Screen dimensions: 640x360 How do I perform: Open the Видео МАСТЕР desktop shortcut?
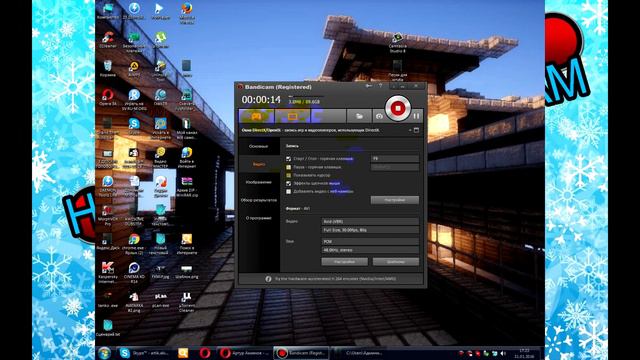tap(160, 158)
